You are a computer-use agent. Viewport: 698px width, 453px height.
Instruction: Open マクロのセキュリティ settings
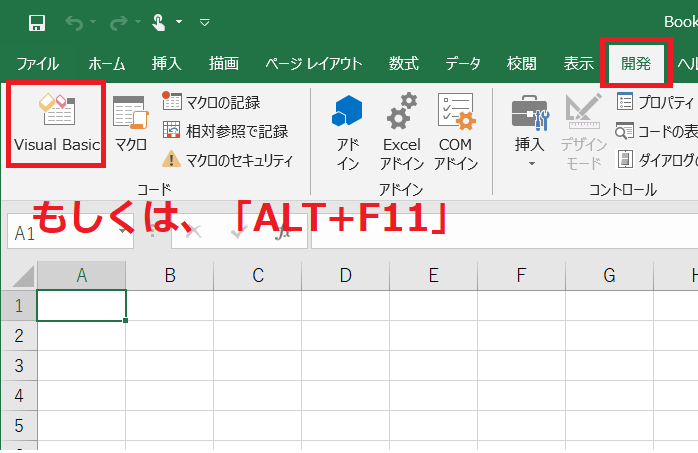pyautogui.click(x=227, y=160)
